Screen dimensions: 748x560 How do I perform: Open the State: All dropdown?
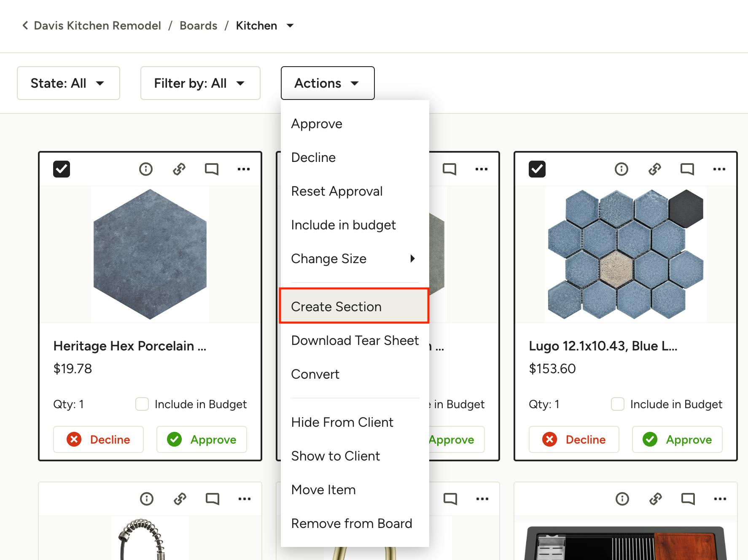coord(68,83)
